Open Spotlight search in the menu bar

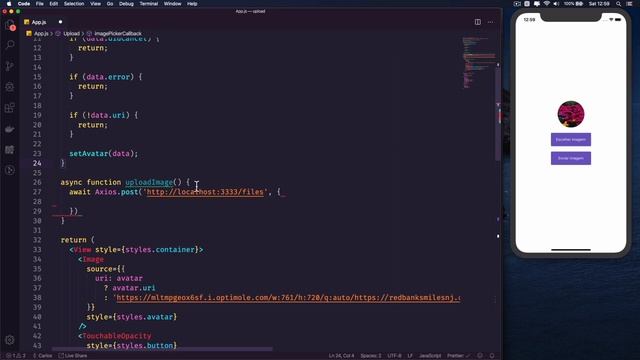tap(619, 4)
